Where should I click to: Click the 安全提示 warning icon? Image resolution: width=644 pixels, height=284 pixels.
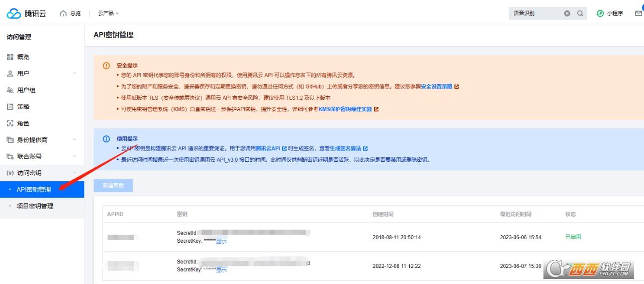(106, 65)
